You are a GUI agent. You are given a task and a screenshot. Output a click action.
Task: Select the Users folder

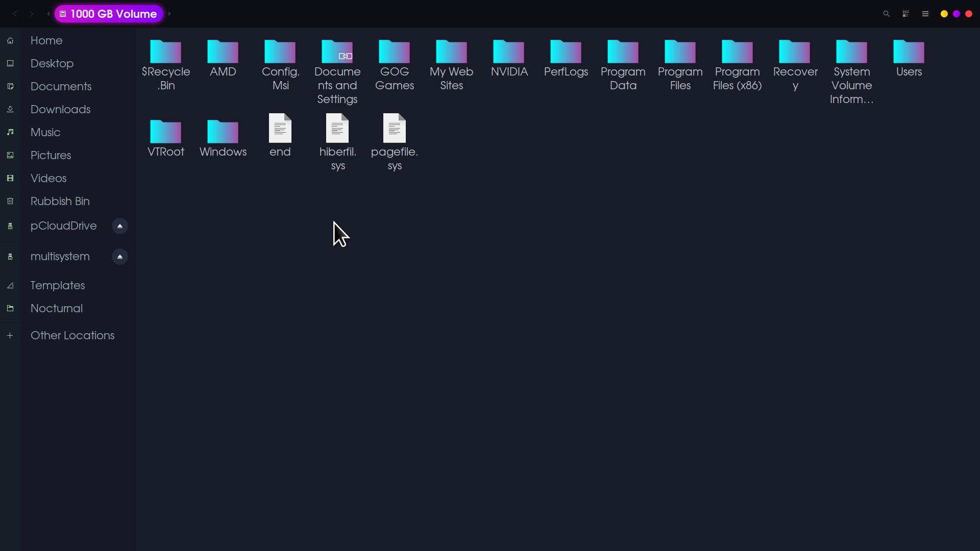[x=909, y=53]
